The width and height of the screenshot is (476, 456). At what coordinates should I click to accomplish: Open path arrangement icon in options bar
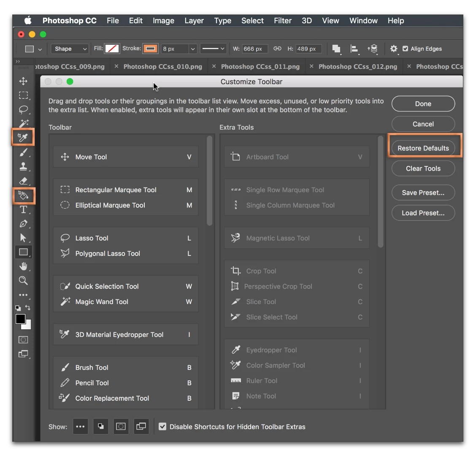point(373,49)
